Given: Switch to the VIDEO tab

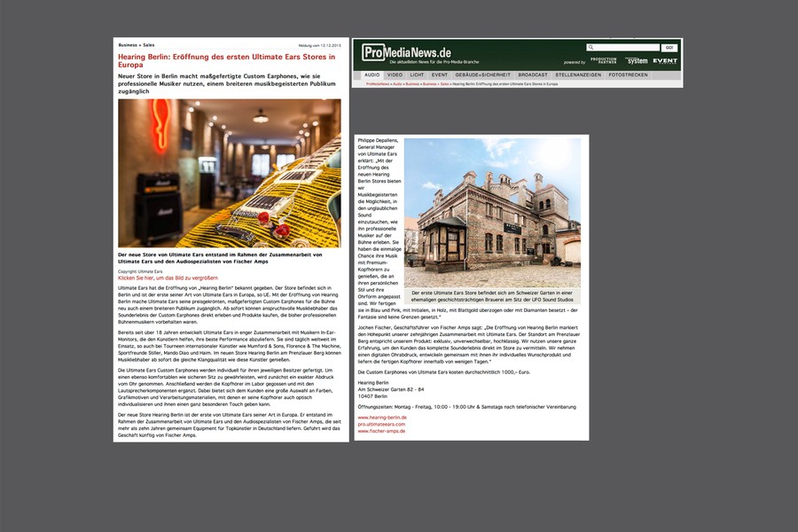Looking at the screenshot, I should (395, 75).
